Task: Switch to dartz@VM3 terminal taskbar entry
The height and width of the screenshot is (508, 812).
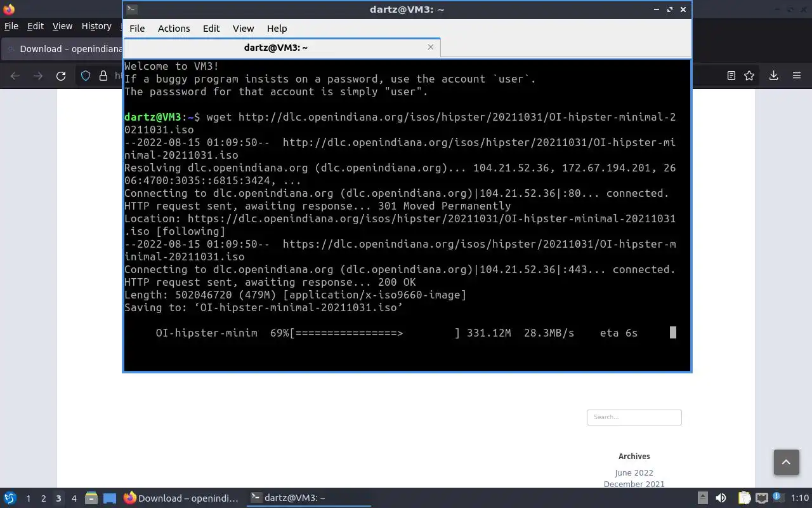Action: 308,498
